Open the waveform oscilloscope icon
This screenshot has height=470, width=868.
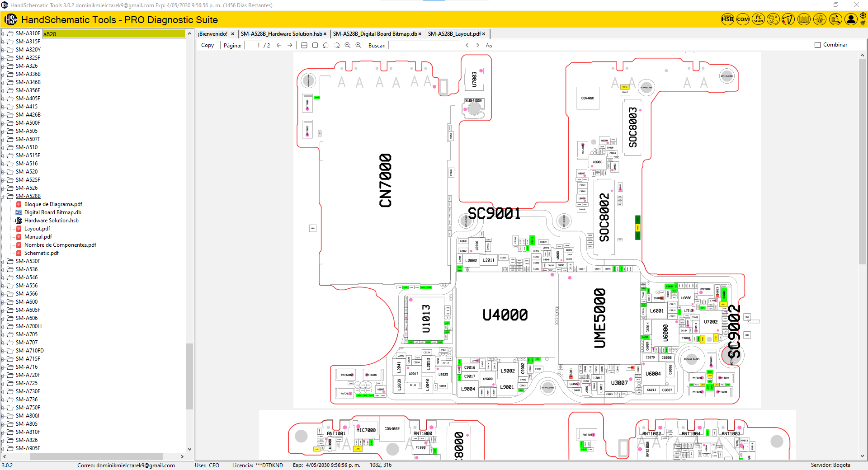coord(820,19)
